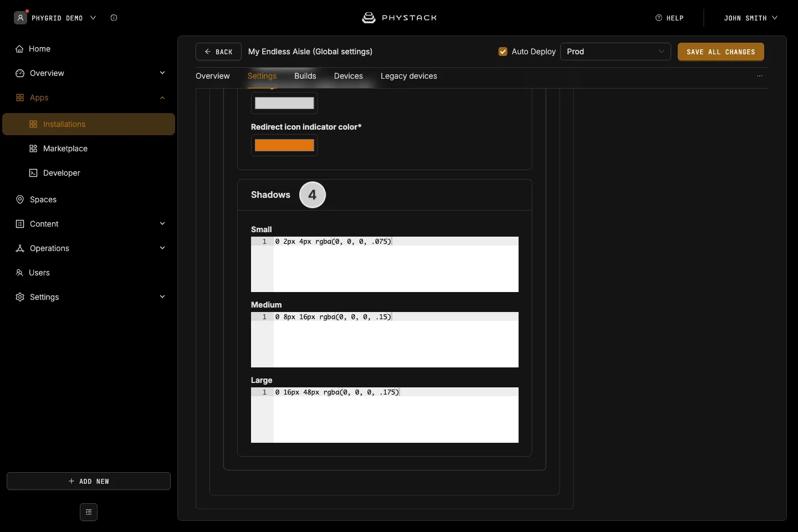Go to the Devices tab
The width and height of the screenshot is (798, 532).
(349, 76)
